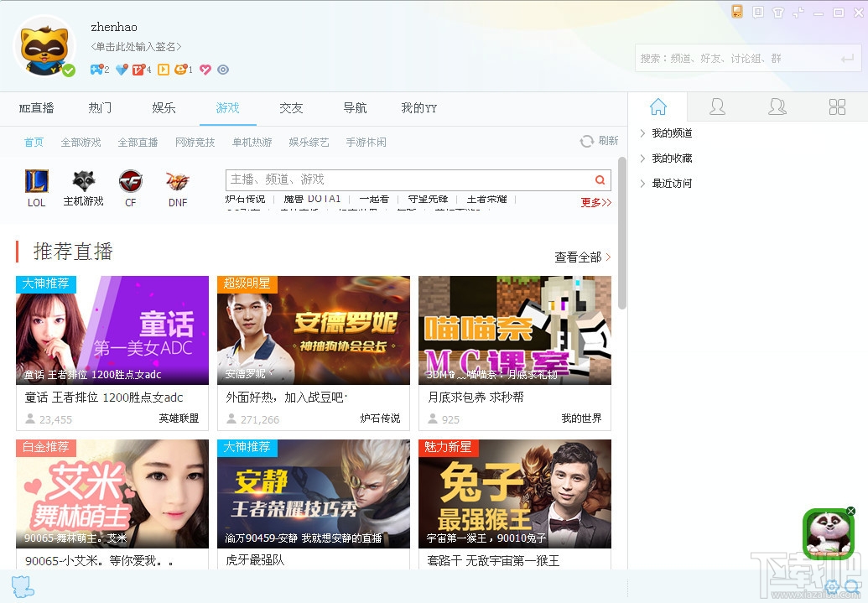This screenshot has height=603, width=868.
Task: Switch to the 导航 tab
Action: point(355,108)
